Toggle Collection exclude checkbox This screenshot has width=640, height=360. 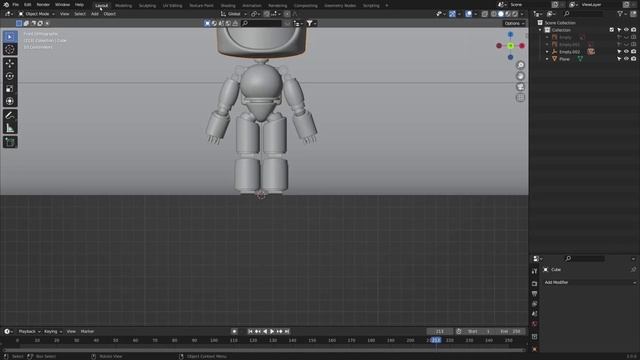(x=612, y=30)
